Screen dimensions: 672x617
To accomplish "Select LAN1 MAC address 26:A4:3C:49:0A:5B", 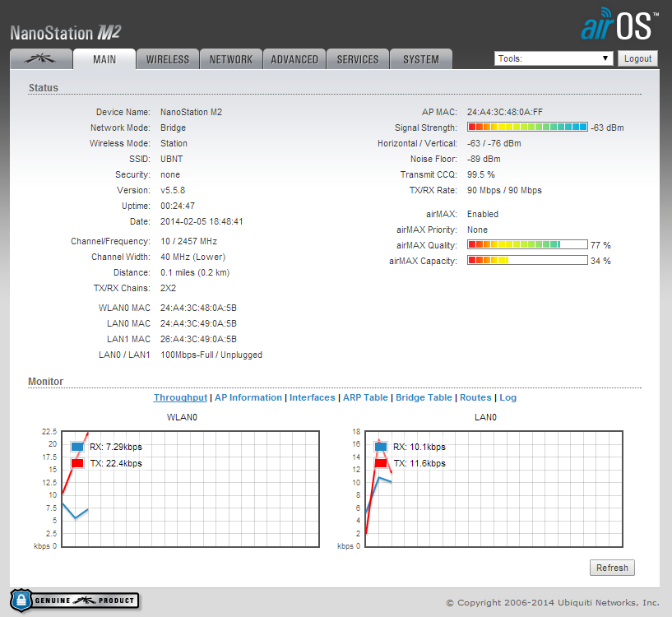I will [x=198, y=339].
